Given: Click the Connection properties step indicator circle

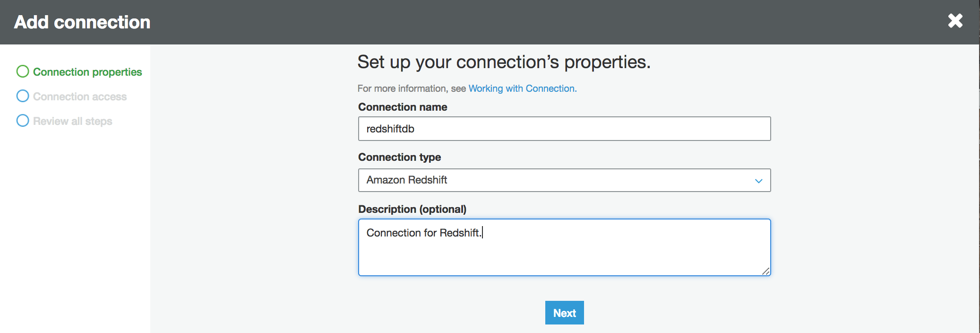Looking at the screenshot, I should coord(22,71).
